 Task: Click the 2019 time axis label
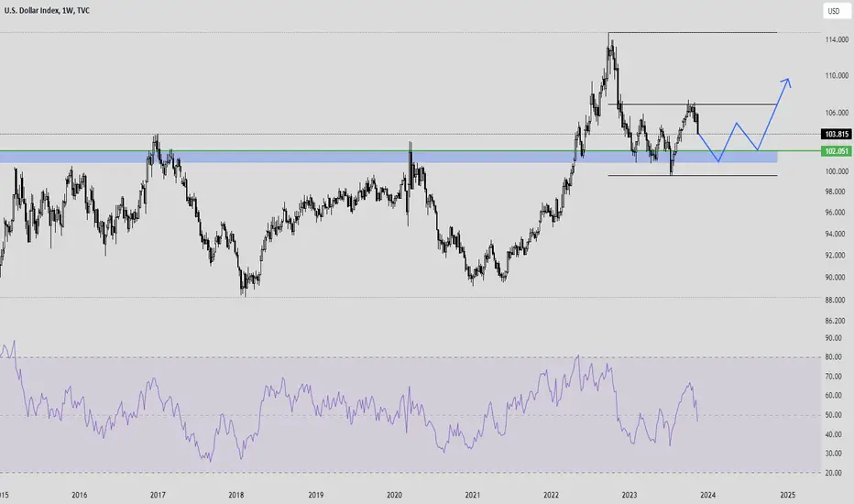pyautogui.click(x=316, y=495)
